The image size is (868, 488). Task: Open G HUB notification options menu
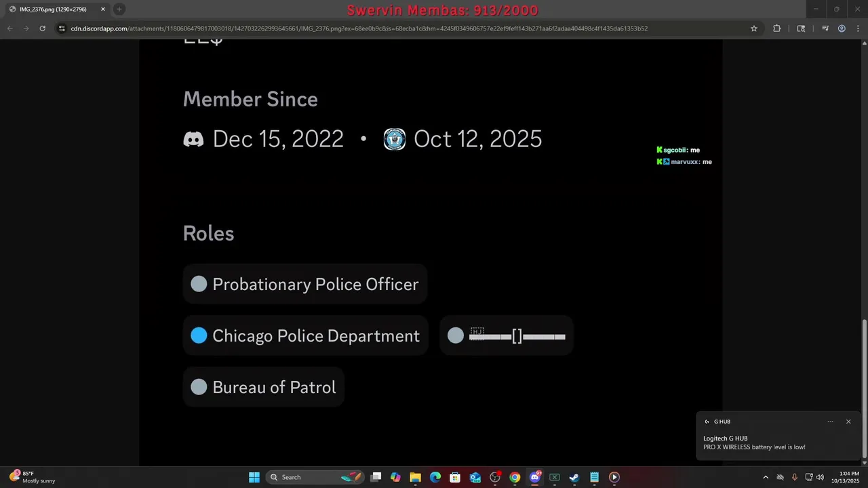tap(830, 422)
